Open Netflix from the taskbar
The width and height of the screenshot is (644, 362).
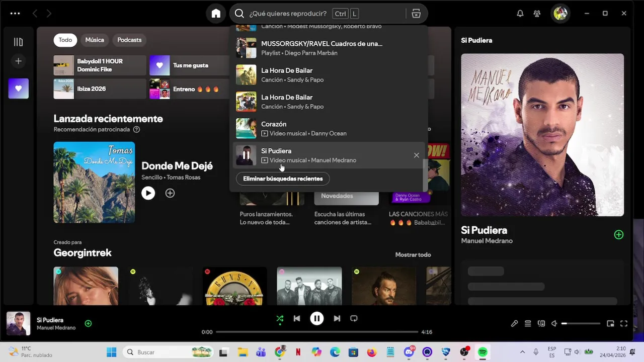pyautogui.click(x=298, y=352)
